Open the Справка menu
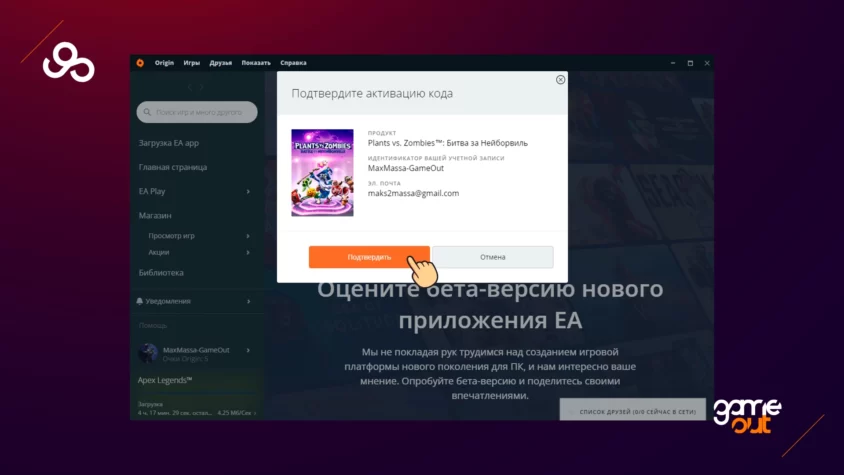The image size is (844, 475). (293, 63)
